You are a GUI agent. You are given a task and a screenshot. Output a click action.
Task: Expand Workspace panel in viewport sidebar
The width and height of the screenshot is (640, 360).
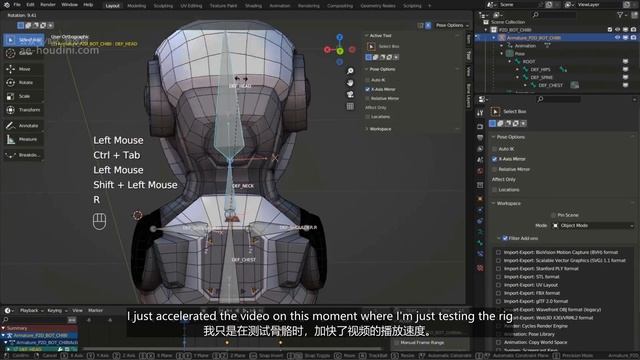click(367, 129)
